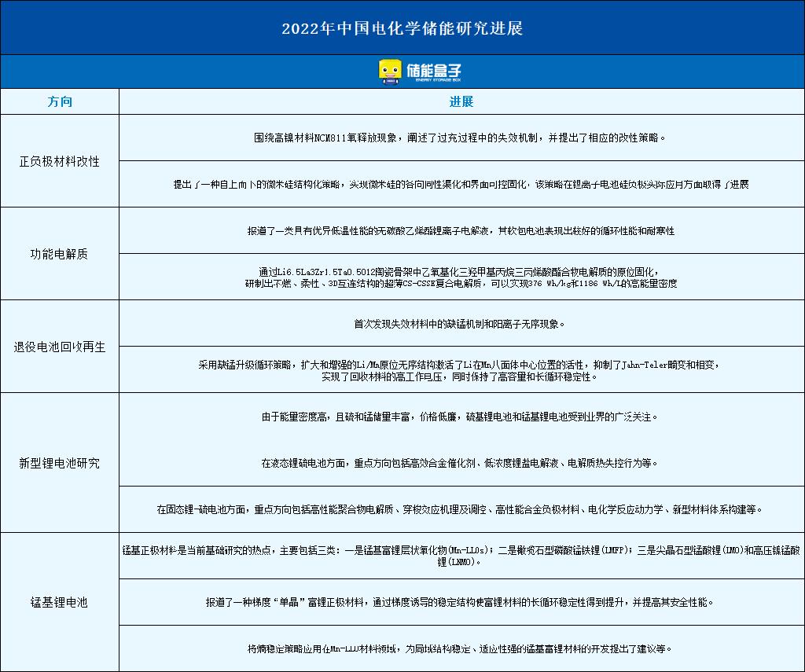Select the CS-CSSE composite electrolyte row
805x672 pixels.
pyautogui.click(x=461, y=277)
